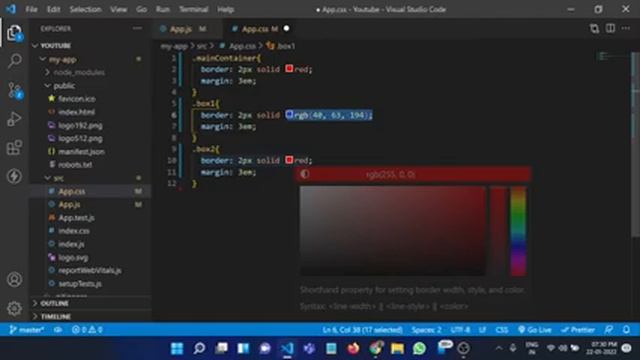Open Explorer more actions ellipsis
This screenshot has width=640, height=360.
point(138,29)
